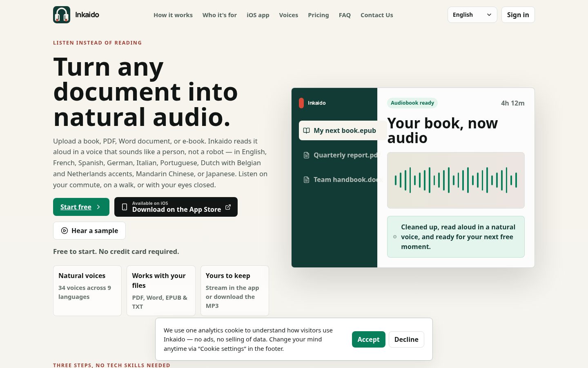Click the "Listen instead of reading" label
Image resolution: width=588 pixels, height=368 pixels.
click(98, 43)
